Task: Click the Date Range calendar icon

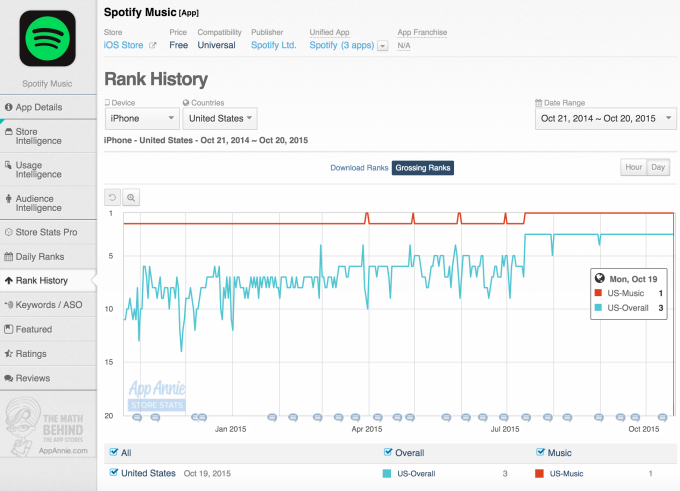Action: pos(539,103)
